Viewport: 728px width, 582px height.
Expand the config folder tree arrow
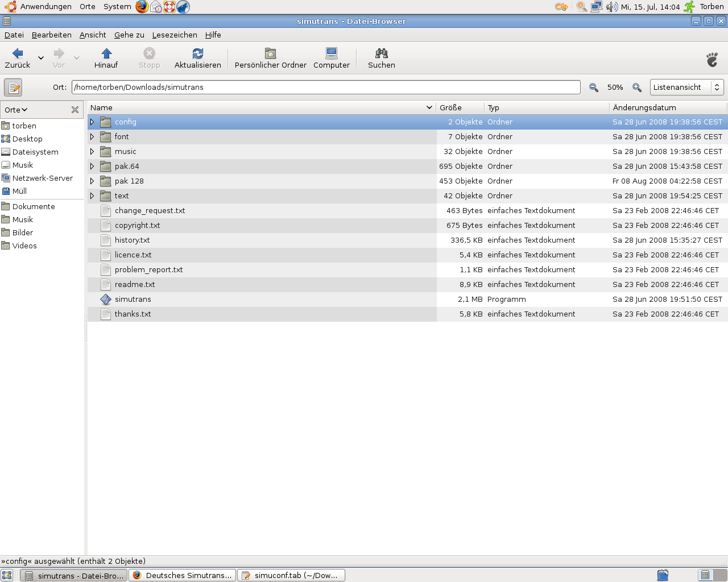pyautogui.click(x=92, y=122)
